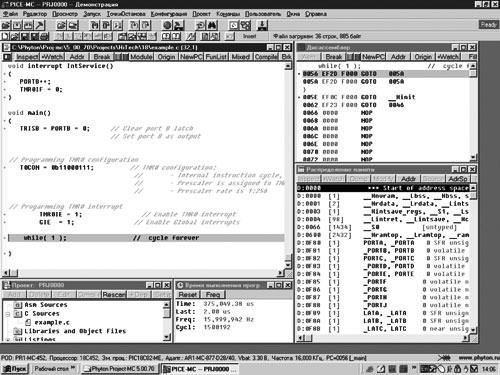The height and width of the screenshot is (375, 500).
Task: Click the Libraries and Object Files folder icon
Action: 18,331
